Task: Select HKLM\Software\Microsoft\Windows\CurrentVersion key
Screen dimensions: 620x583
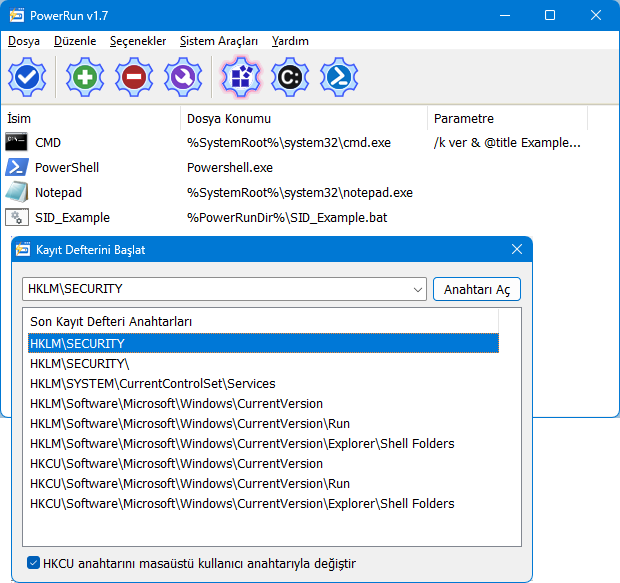Action: coord(263,403)
